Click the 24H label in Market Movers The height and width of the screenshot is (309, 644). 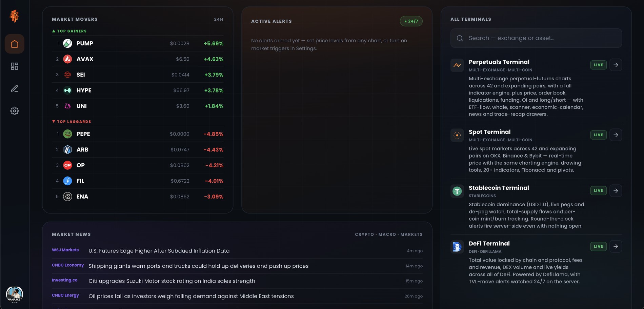219,19
